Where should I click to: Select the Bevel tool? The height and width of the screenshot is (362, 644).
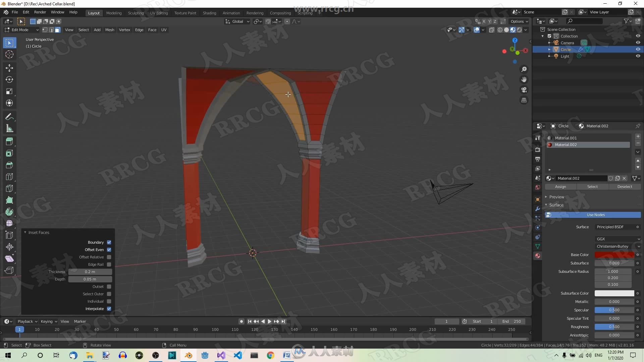tap(9, 165)
